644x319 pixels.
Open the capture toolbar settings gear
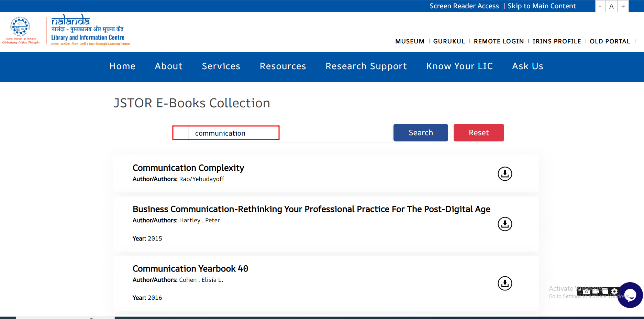point(614,291)
